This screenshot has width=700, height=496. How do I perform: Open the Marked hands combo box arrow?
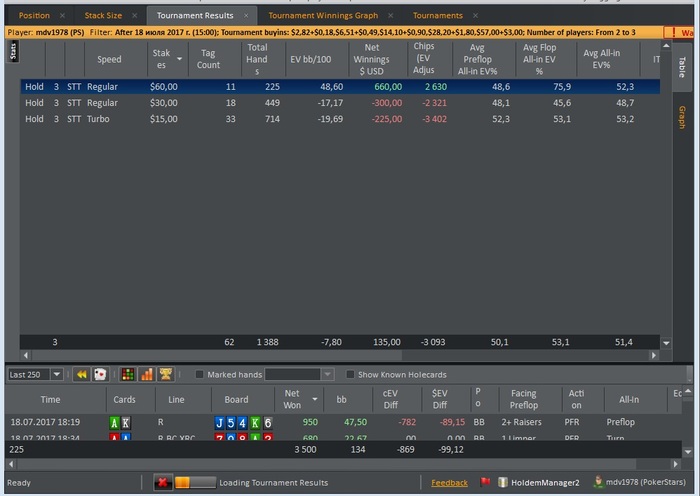[327, 374]
